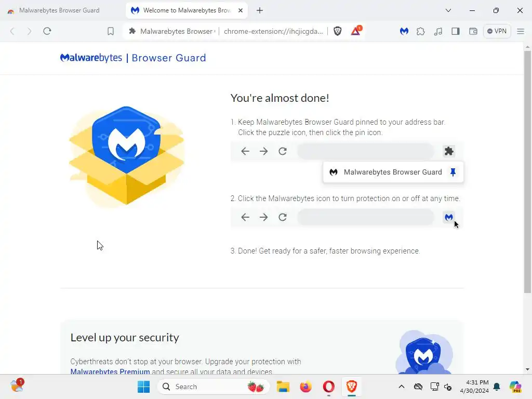Open the Malwarebytes Premium link
Screen dimensions: 532x399
110,371
